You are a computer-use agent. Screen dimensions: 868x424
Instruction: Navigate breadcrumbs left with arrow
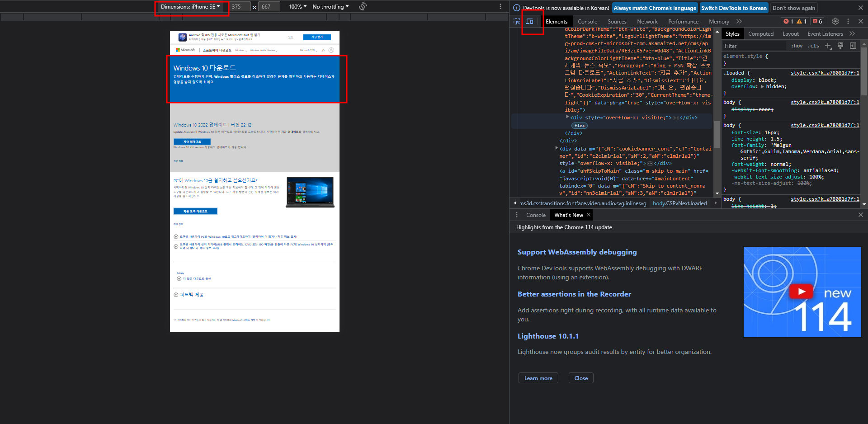pyautogui.click(x=515, y=203)
